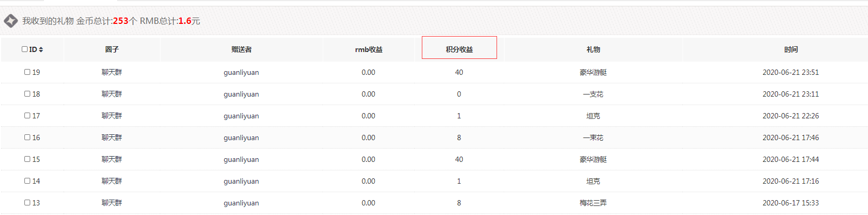Select the checkbox for row ID 13
Image resolution: width=868 pixels, height=215 pixels.
coord(27,203)
